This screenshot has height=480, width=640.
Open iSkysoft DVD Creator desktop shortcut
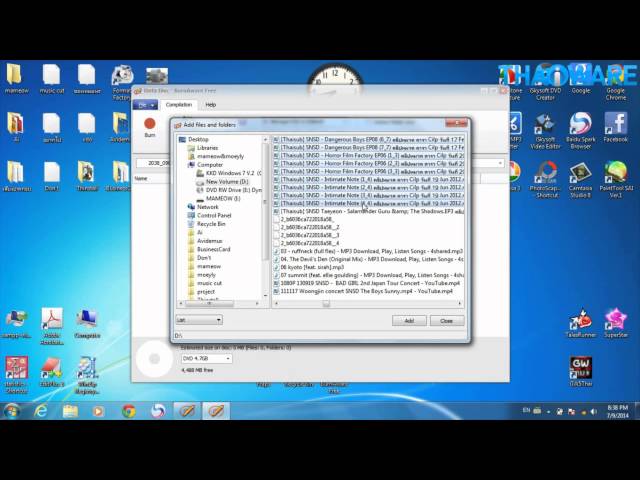545,82
